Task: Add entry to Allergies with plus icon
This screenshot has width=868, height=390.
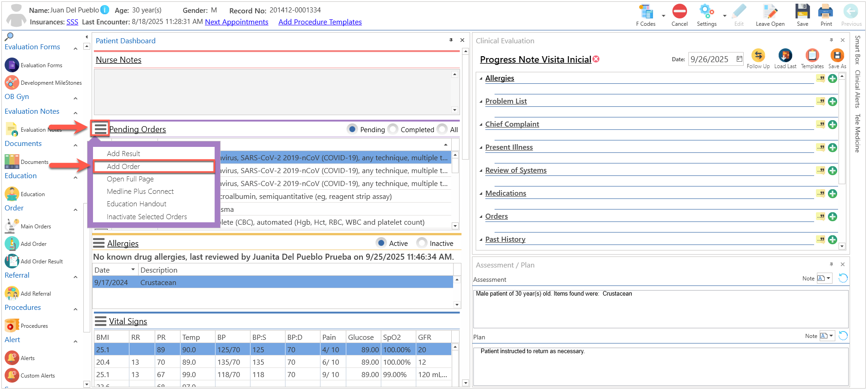Action: click(833, 79)
